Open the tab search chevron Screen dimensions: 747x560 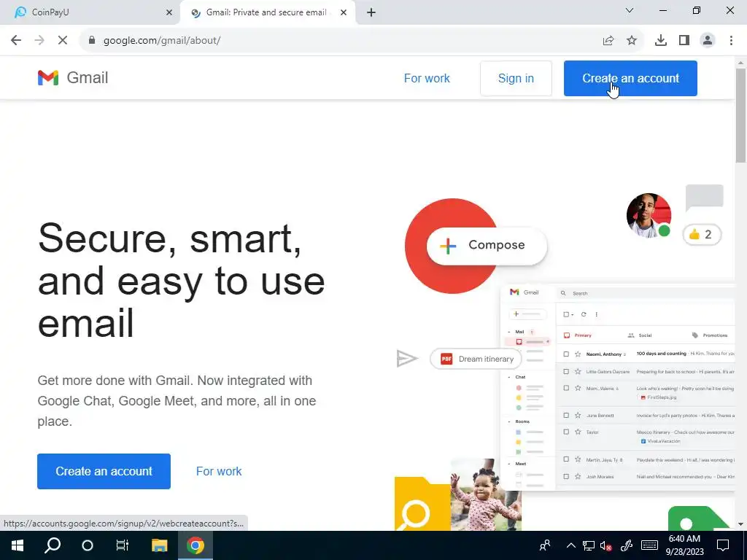pos(630,10)
